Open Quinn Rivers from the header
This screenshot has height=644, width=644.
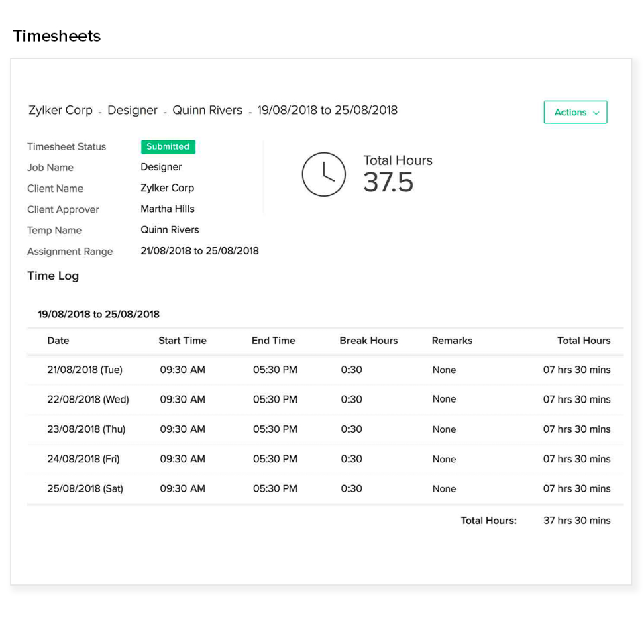tap(207, 110)
